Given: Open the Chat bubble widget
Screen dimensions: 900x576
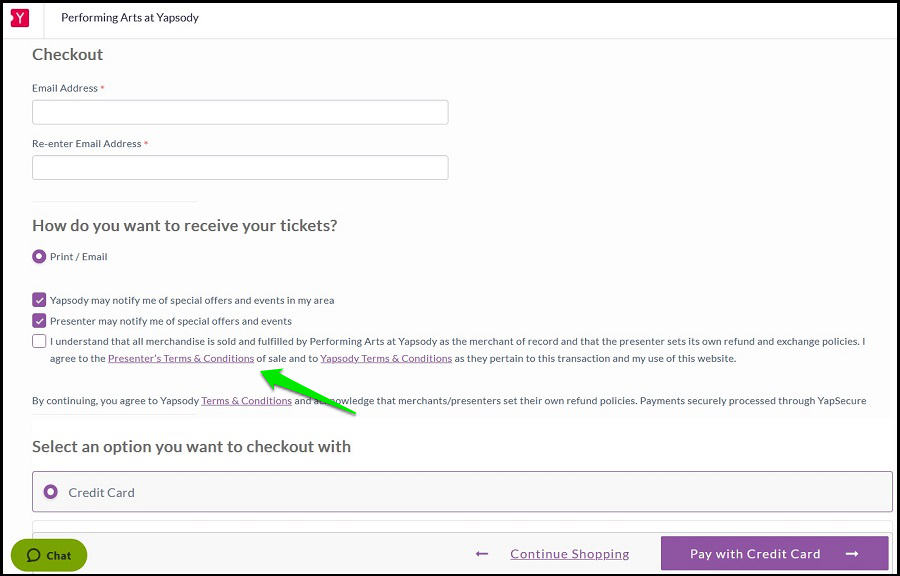Looking at the screenshot, I should (x=49, y=555).
